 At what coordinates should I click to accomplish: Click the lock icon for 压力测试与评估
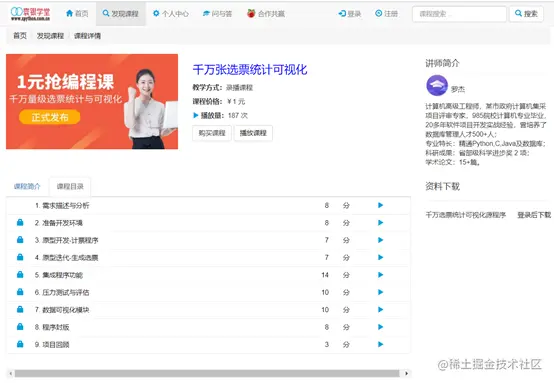[x=20, y=292]
